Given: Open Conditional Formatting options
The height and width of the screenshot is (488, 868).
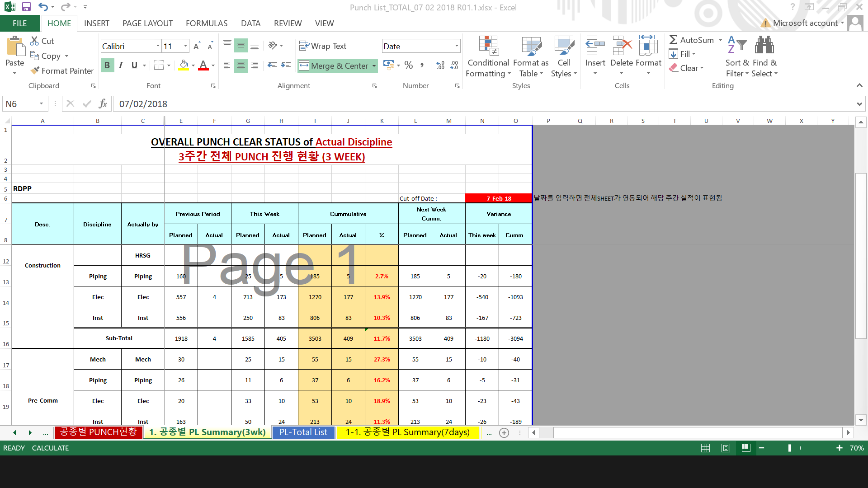Looking at the screenshot, I should point(488,56).
